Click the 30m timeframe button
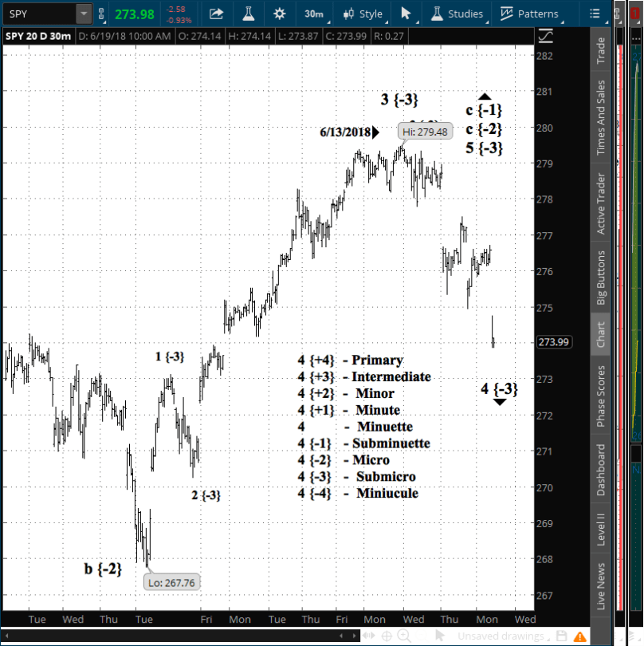 pos(313,14)
